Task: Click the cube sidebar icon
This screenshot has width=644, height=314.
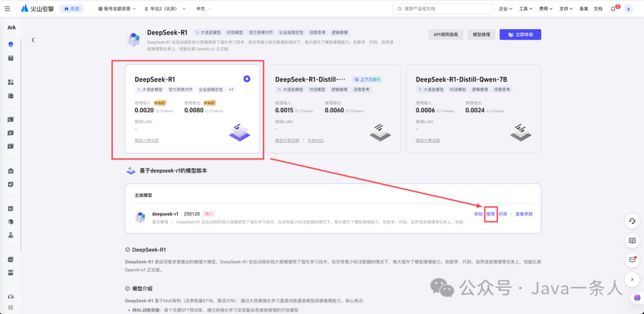Action: (x=11, y=222)
